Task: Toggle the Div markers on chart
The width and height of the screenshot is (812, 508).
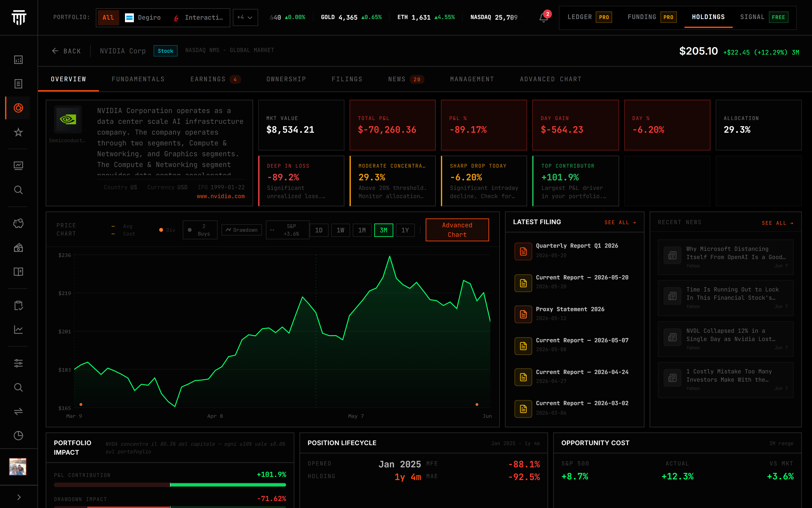Action: (x=167, y=230)
